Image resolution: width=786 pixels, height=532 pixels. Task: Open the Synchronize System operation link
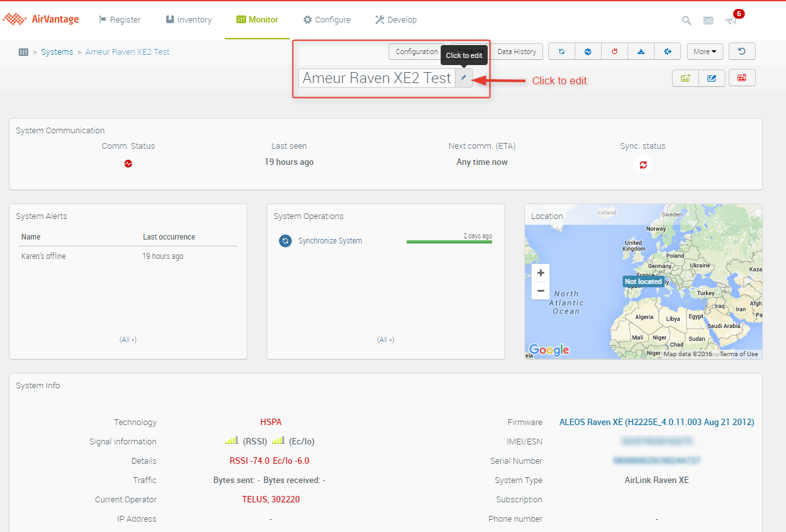(x=330, y=241)
